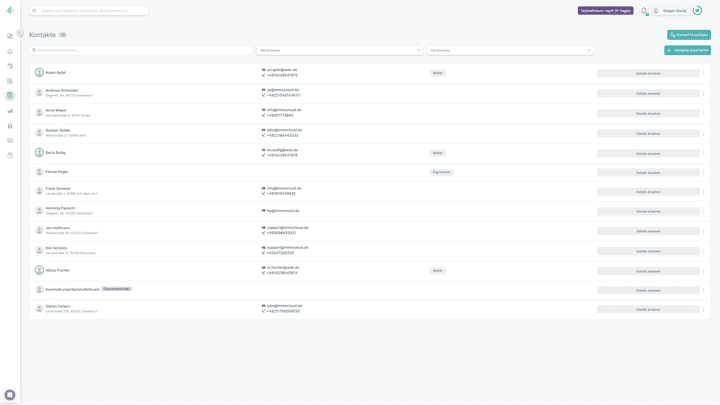Open the second 'Alle Kontakte' filter dropdown
The image size is (720, 405).
(x=510, y=50)
